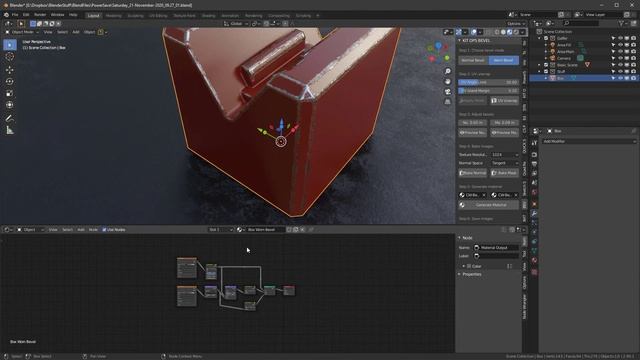The height and width of the screenshot is (360, 640).
Task: Open the Window menu
Action: (x=58, y=15)
